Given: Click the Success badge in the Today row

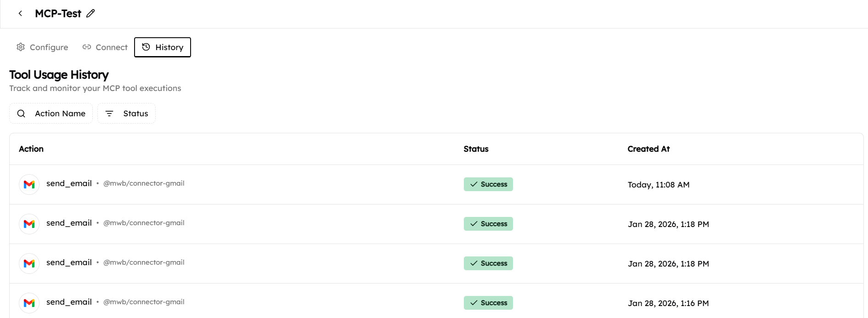Looking at the screenshot, I should [488, 184].
